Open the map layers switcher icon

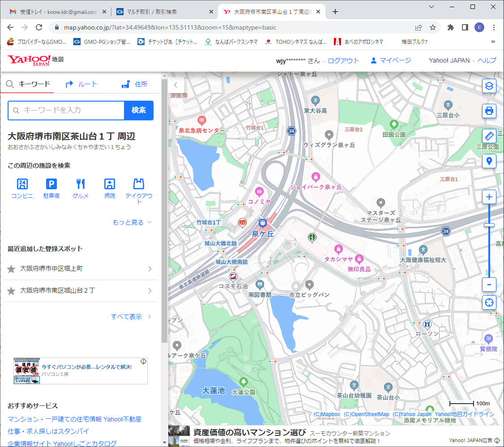pyautogui.click(x=489, y=86)
